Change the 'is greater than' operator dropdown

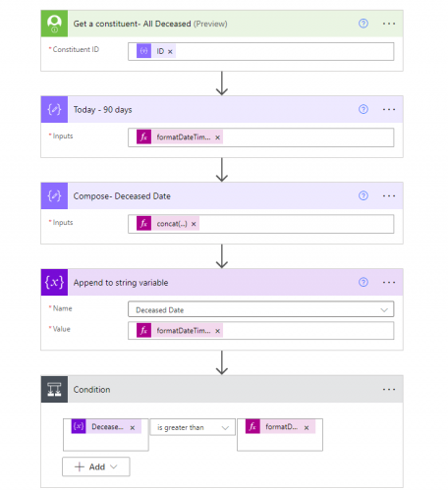point(193,427)
